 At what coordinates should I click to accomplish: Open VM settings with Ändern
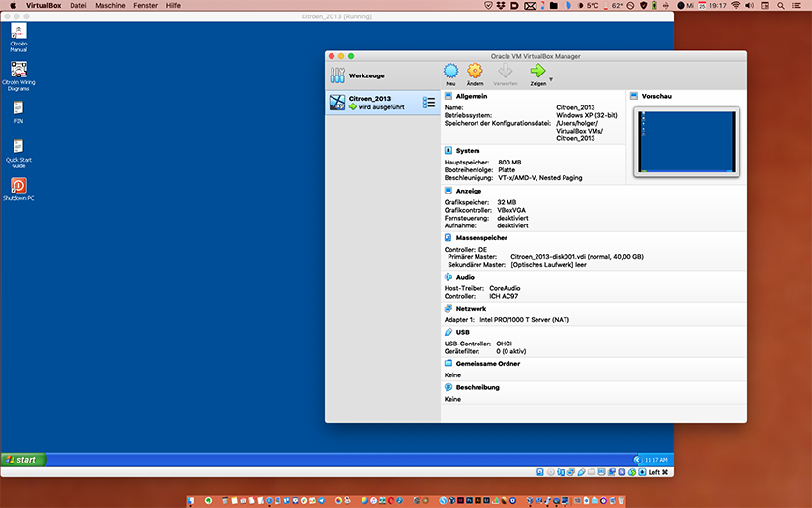click(475, 75)
